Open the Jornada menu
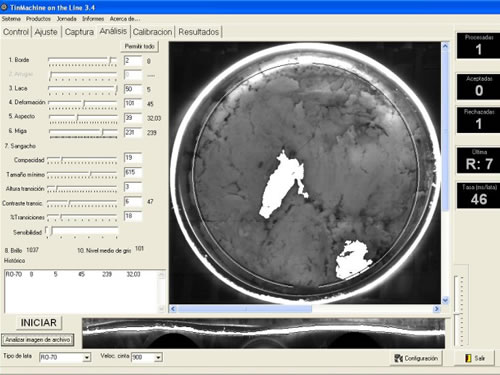 pos(66,19)
